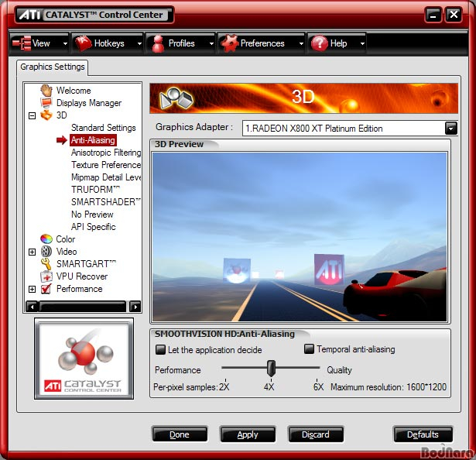Open the Profiles menu
This screenshot has height=460, width=476.
[181, 43]
